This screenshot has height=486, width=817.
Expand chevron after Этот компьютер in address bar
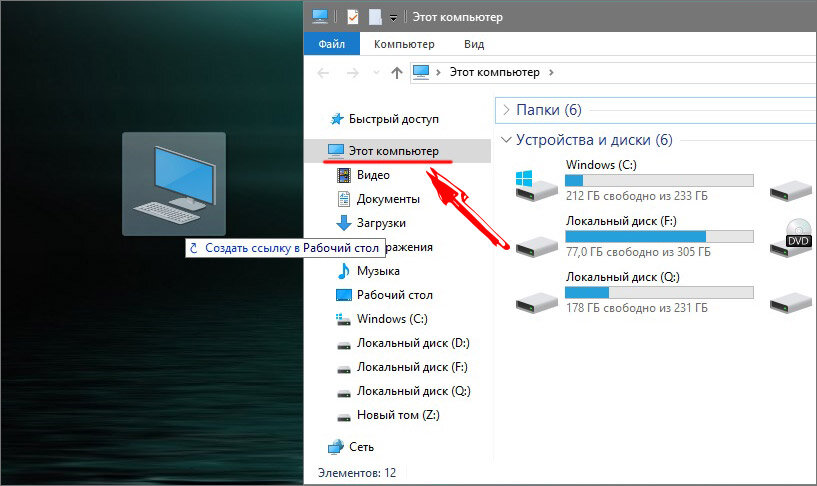[x=551, y=72]
